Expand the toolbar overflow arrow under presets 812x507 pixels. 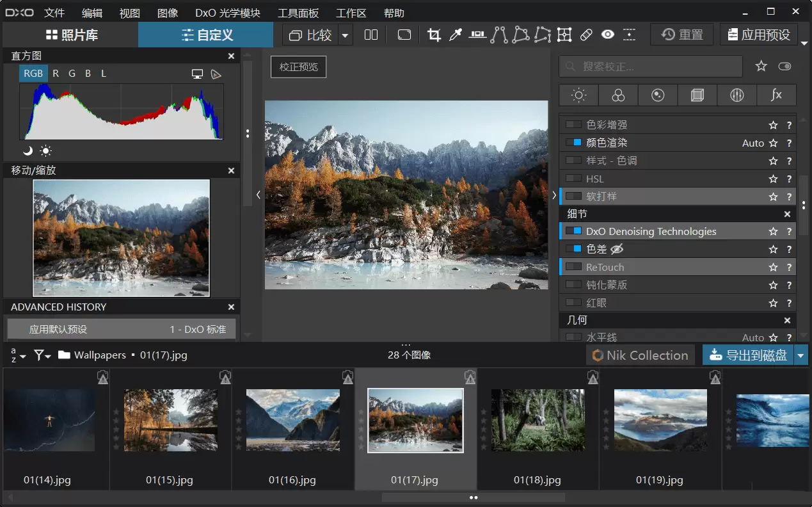[x=804, y=44]
